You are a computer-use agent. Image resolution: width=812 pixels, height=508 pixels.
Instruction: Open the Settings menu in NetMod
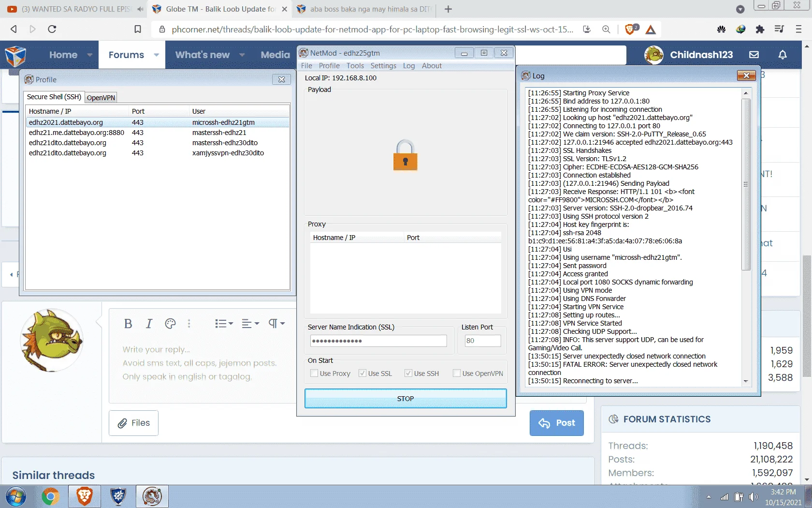click(x=383, y=66)
